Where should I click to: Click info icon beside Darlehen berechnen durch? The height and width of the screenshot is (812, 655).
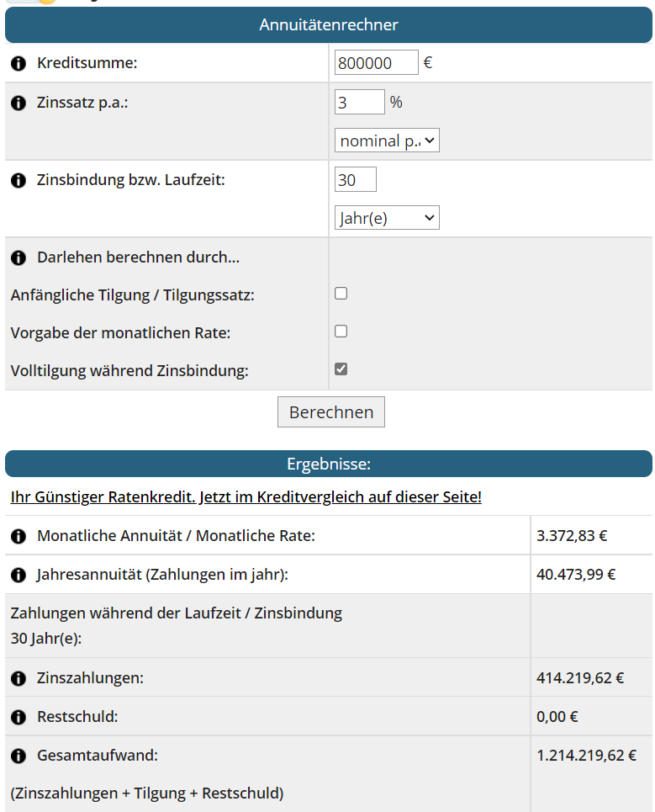tap(18, 257)
